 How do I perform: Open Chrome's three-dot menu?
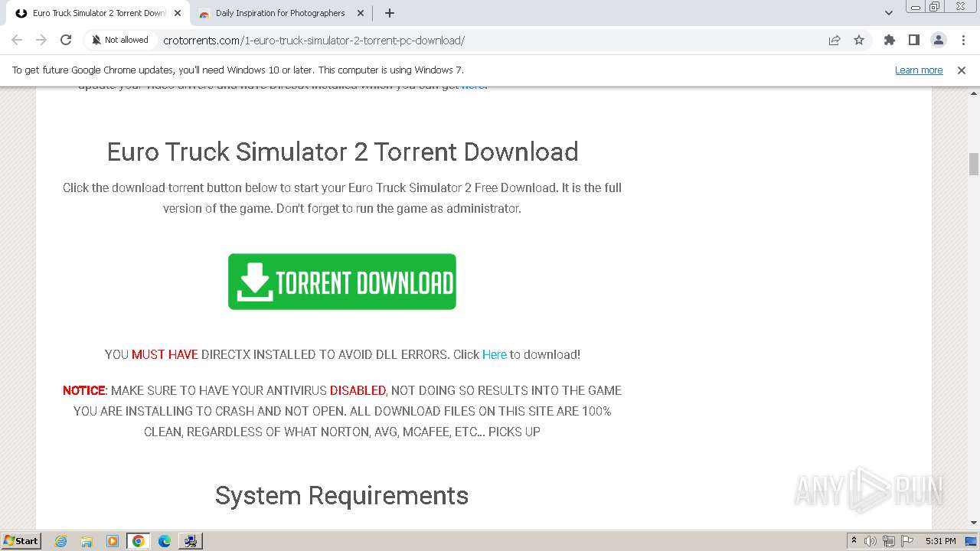pyautogui.click(x=962, y=40)
